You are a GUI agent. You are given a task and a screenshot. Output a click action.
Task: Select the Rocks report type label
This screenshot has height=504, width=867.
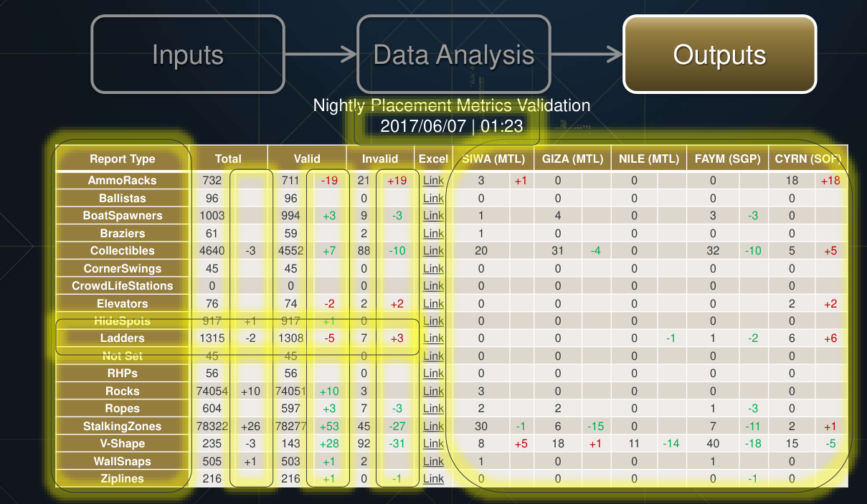click(x=123, y=391)
